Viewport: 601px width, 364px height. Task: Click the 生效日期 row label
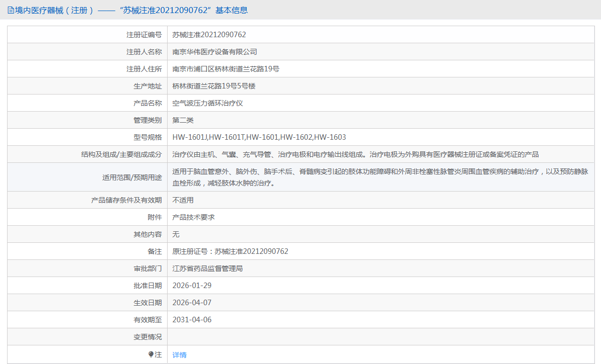(147, 303)
